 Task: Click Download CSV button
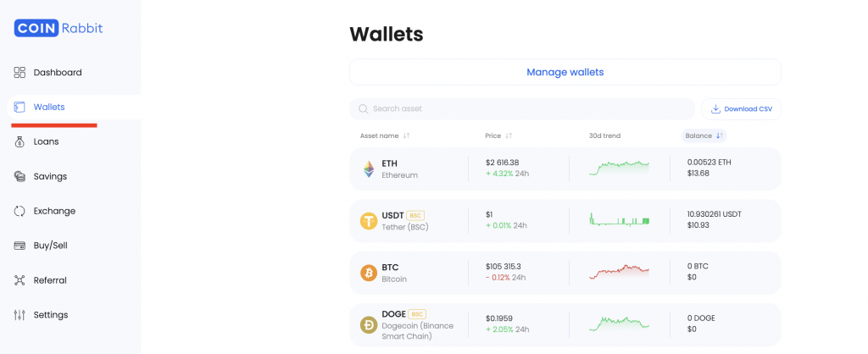click(741, 109)
